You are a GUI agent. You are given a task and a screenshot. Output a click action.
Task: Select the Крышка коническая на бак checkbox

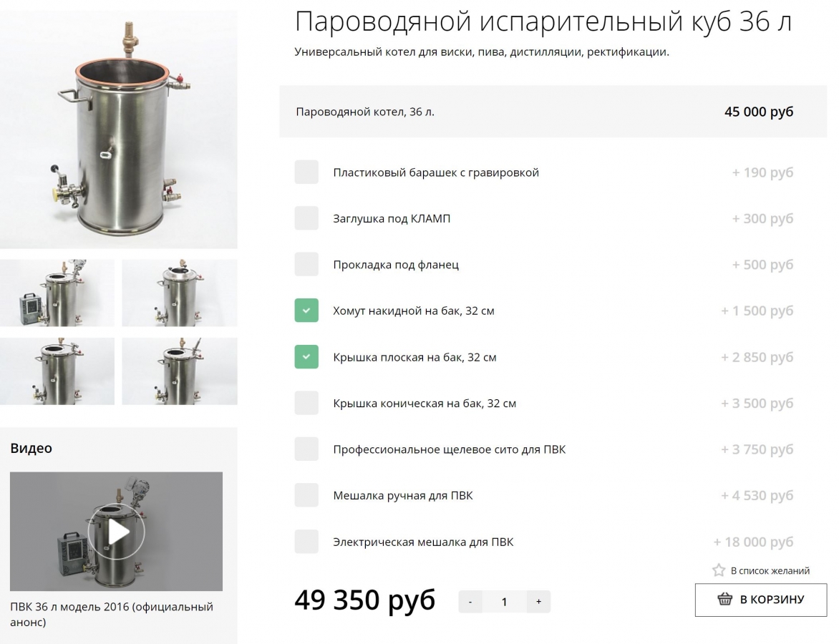coord(306,403)
